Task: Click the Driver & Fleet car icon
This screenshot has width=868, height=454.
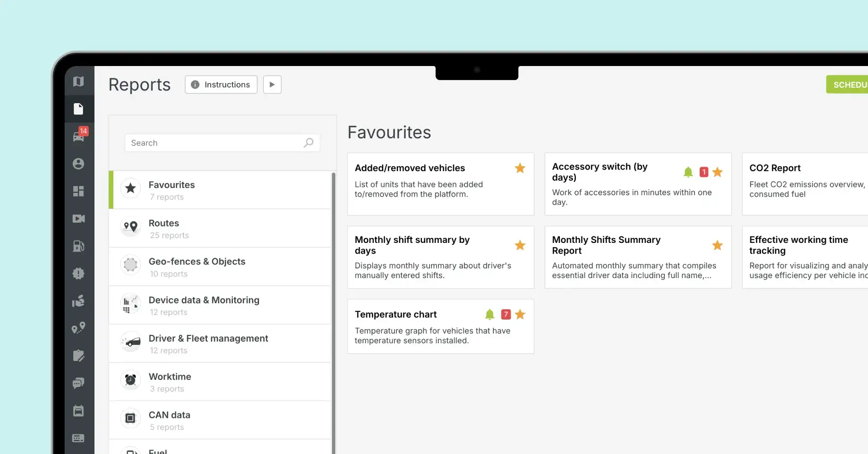Action: click(x=130, y=342)
